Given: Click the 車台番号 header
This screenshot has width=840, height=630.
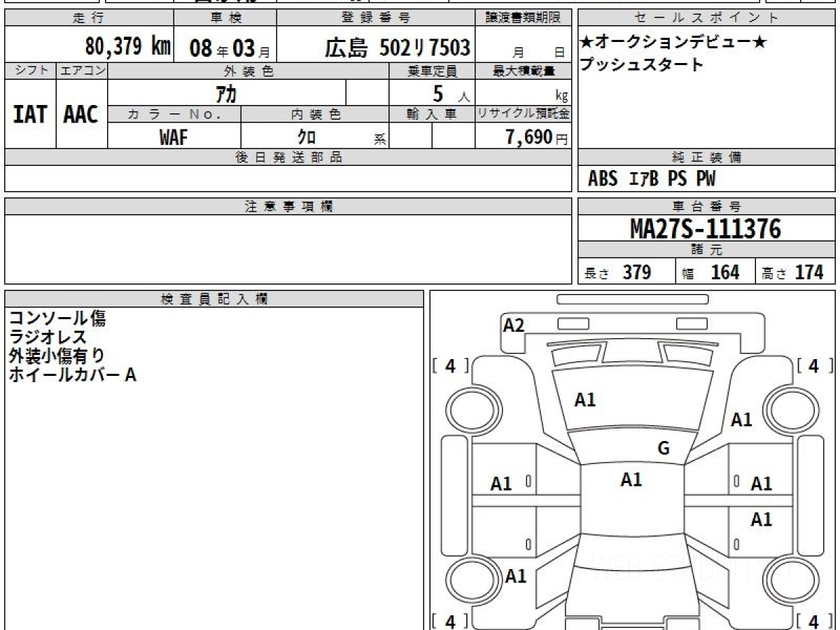Looking at the screenshot, I should coord(707,206).
